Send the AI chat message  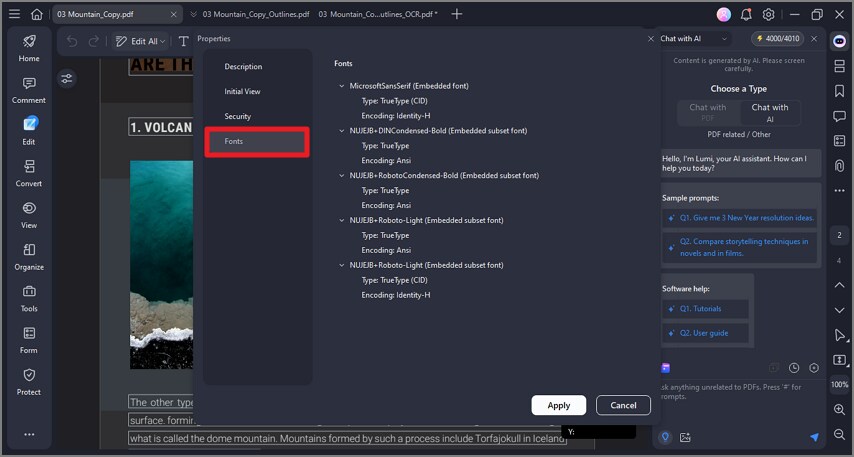click(x=814, y=437)
